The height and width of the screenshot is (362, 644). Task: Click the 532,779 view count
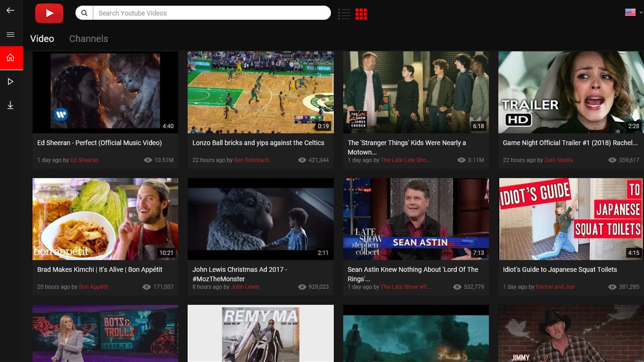(x=474, y=287)
